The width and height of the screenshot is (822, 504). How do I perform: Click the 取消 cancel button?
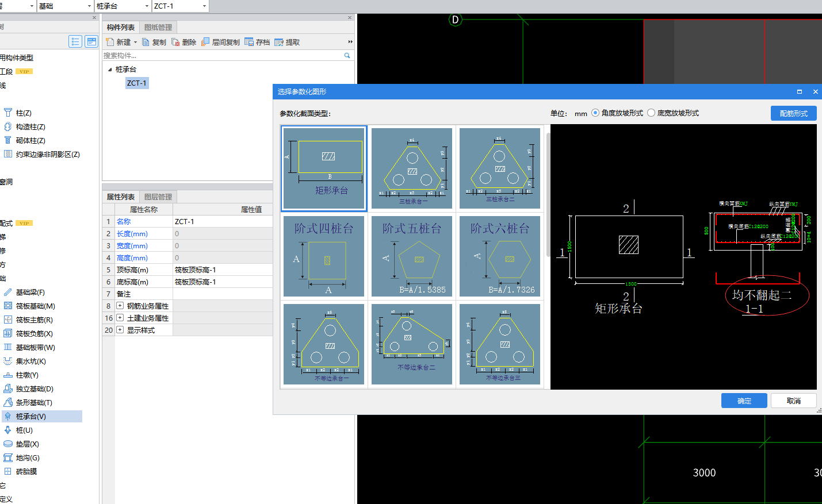(794, 401)
